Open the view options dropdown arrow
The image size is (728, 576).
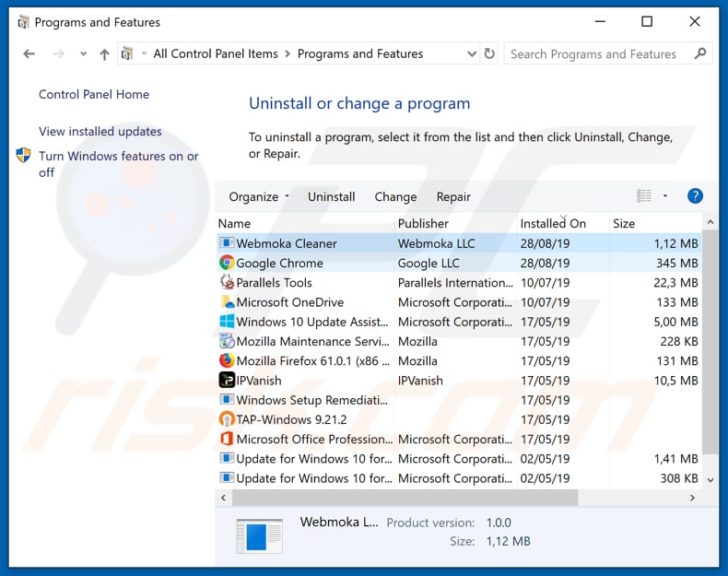pyautogui.click(x=664, y=196)
